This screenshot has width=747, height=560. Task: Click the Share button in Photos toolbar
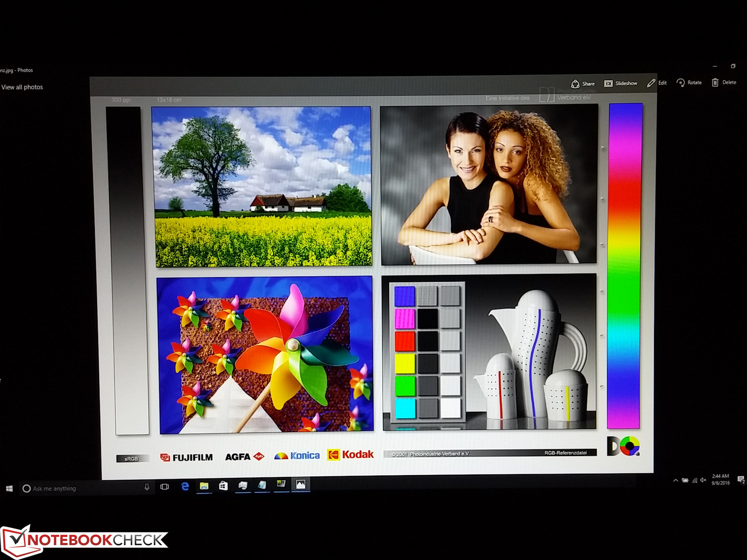click(x=583, y=84)
